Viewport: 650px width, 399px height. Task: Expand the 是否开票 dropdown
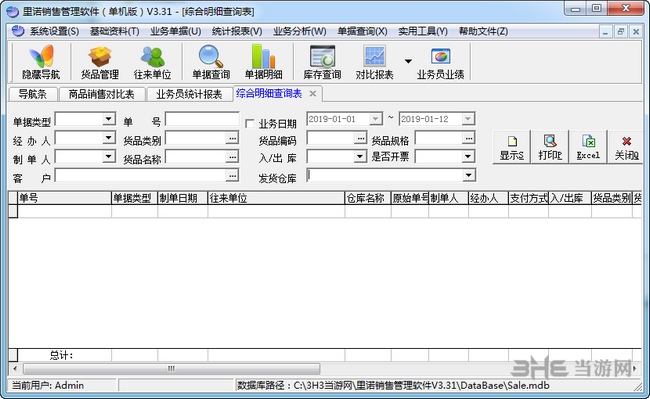coord(468,156)
